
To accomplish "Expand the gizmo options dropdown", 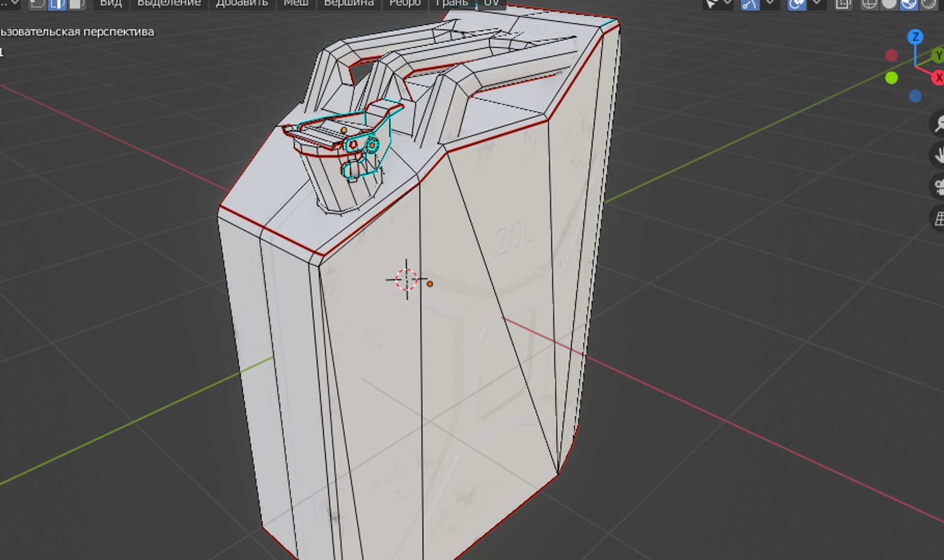I will click(x=770, y=4).
